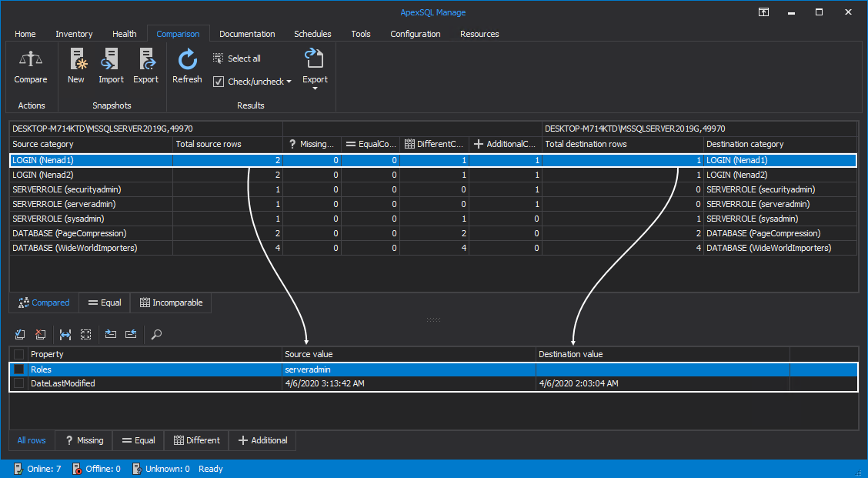Open the Tools tab

point(361,34)
